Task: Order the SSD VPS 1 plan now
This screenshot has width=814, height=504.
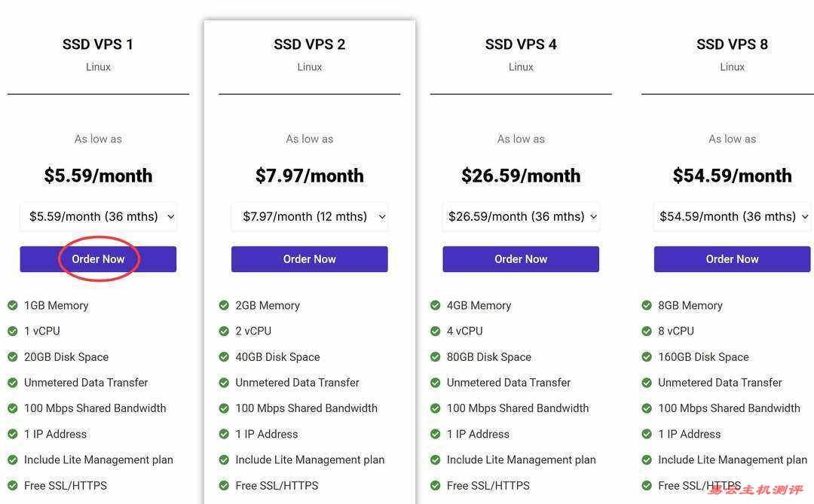Action: point(98,259)
